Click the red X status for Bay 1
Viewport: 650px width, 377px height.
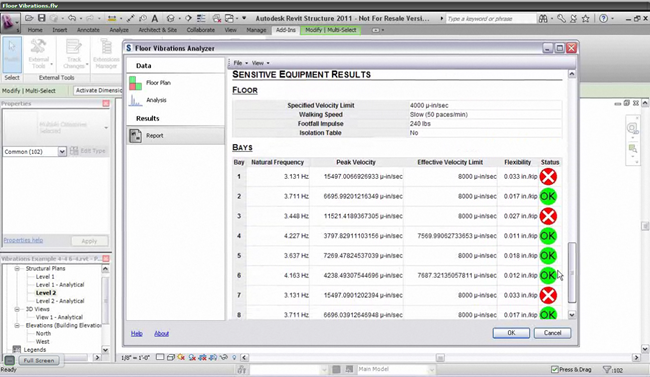point(548,177)
